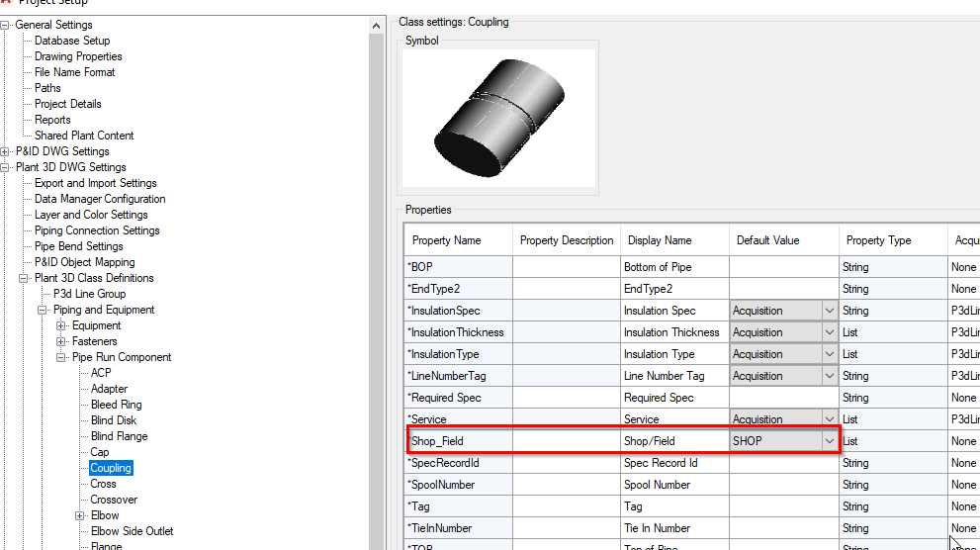Select the Cross component class

103,484
